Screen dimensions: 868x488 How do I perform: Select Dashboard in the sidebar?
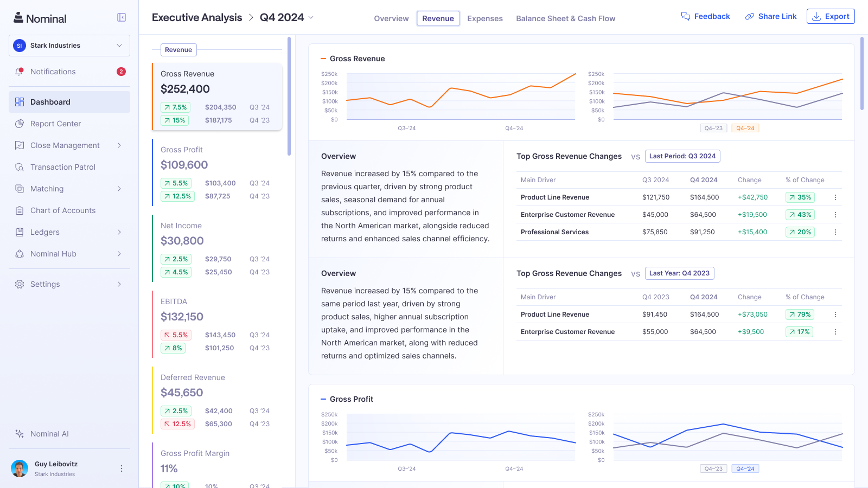[x=50, y=101]
